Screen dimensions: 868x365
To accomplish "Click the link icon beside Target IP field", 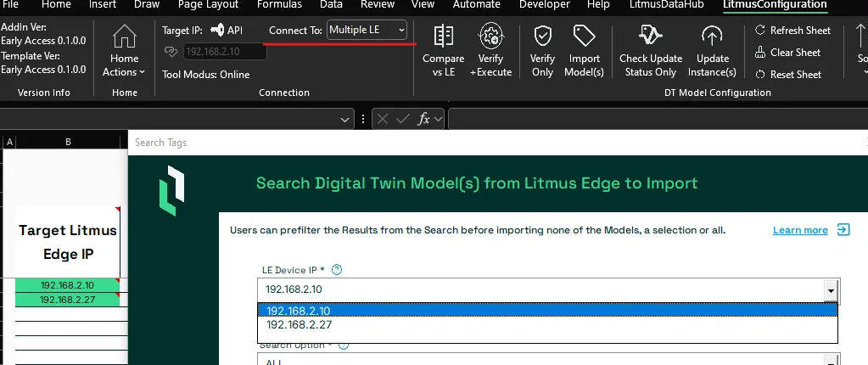I will click(171, 52).
